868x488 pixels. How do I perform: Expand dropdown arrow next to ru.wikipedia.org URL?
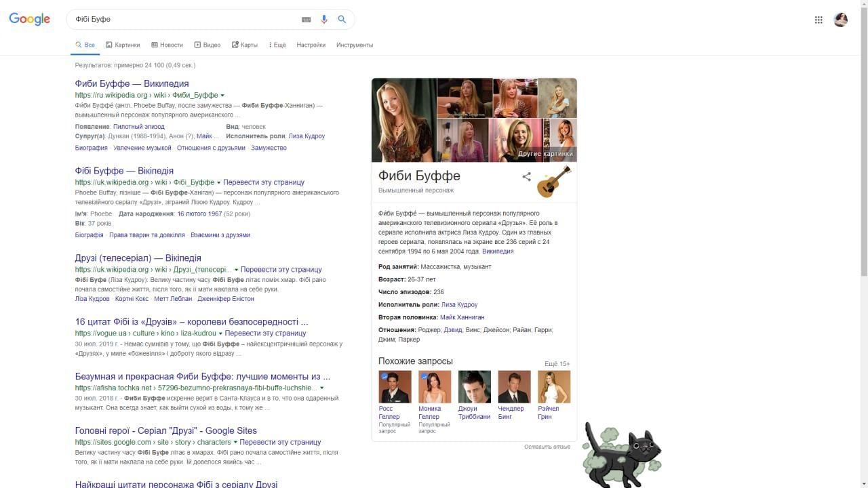pyautogui.click(x=222, y=96)
